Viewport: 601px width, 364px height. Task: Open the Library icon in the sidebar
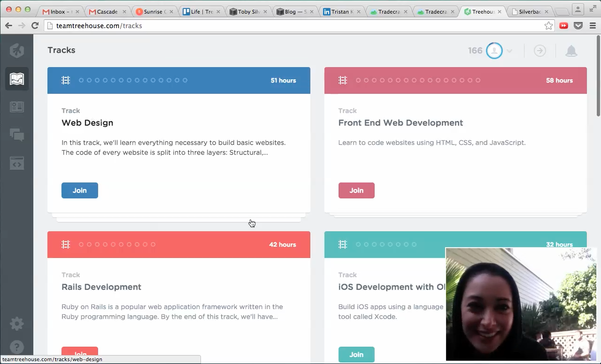(x=17, y=107)
